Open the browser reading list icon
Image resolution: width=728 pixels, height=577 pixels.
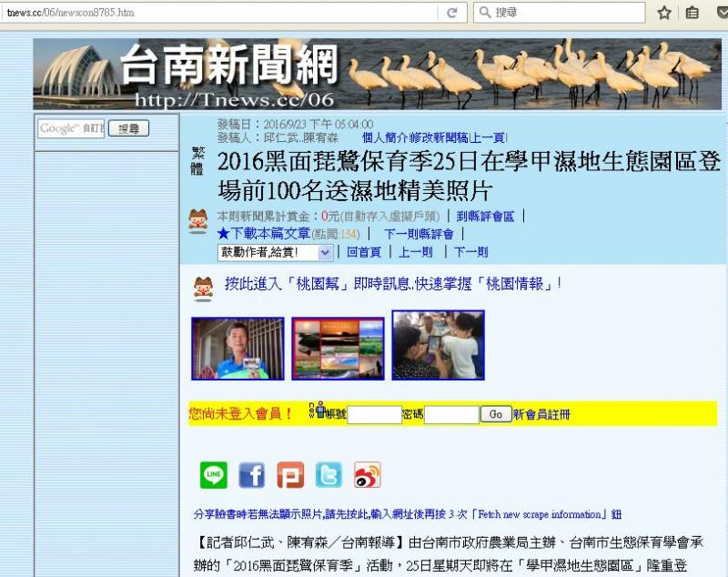pos(693,13)
